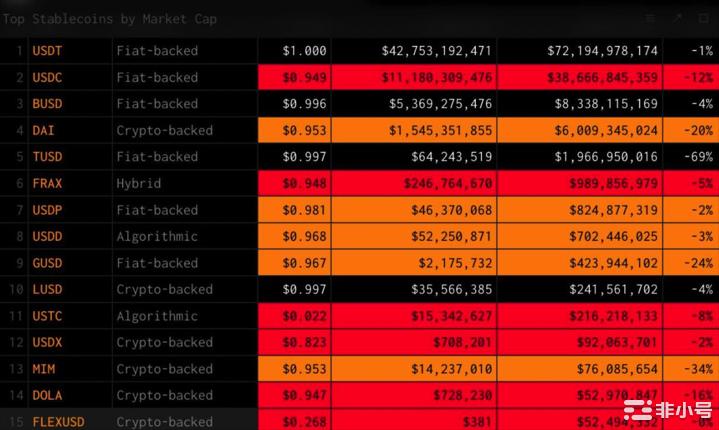Open the DAI stablecoin row
Viewport: 719px width, 430px height.
43,130
